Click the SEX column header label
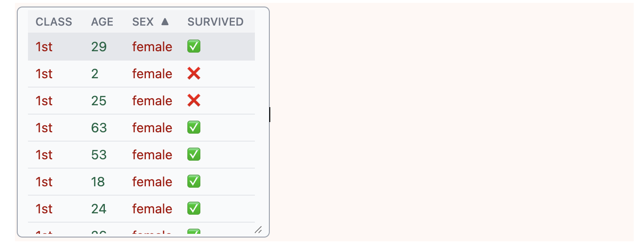The height and width of the screenshot is (245, 644). [143, 22]
